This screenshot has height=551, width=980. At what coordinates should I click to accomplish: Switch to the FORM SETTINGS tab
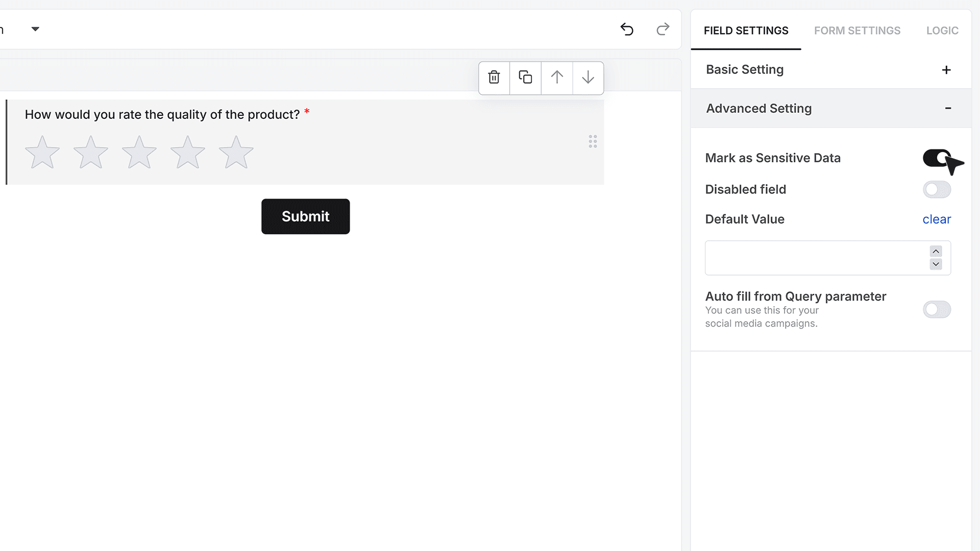tap(857, 31)
